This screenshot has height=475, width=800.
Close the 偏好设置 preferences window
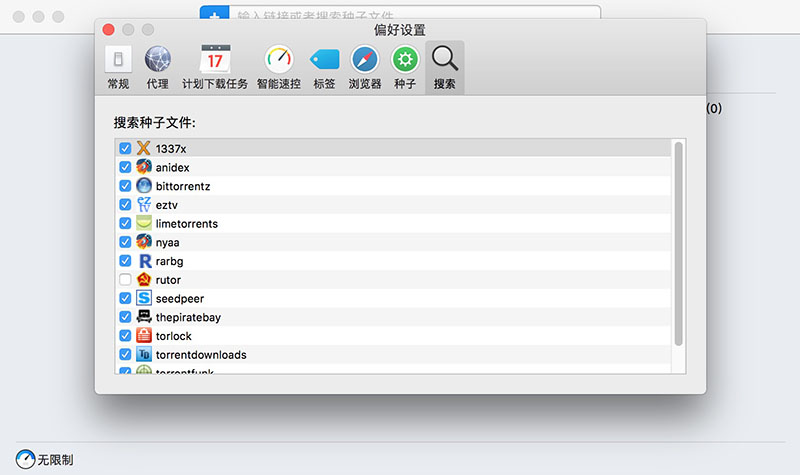point(108,30)
